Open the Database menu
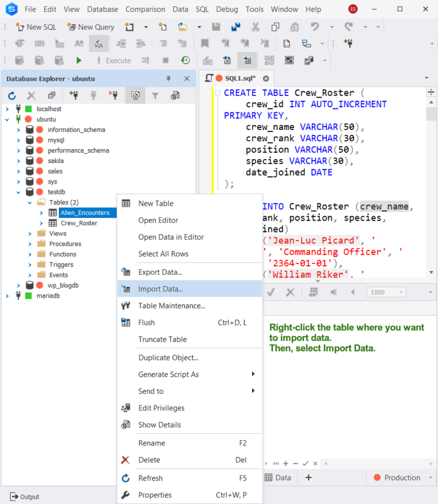 [103, 9]
